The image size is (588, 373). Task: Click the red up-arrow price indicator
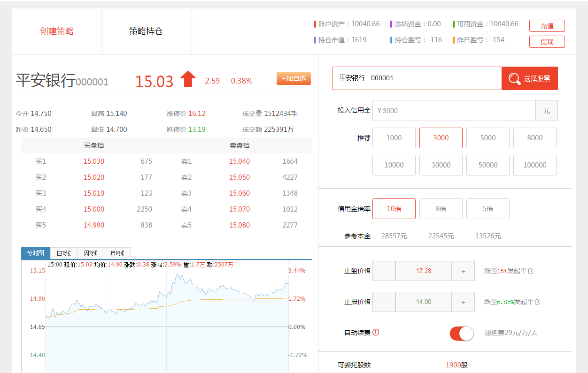[x=188, y=79]
